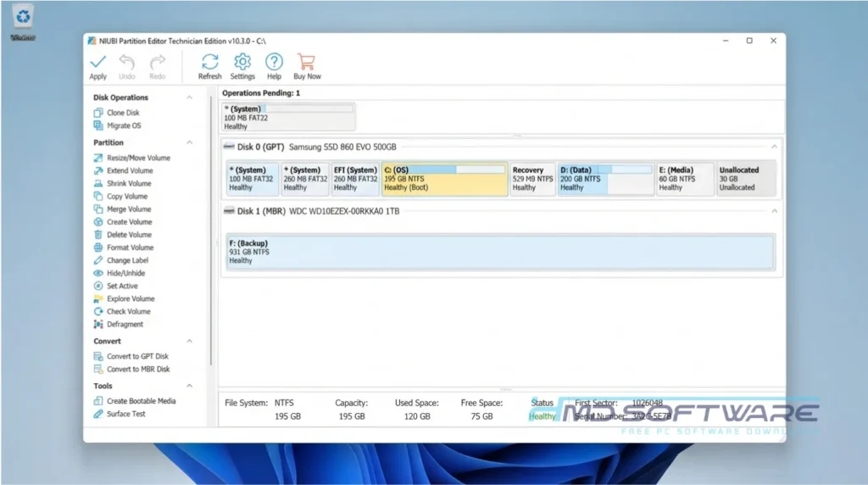Collapse Disk 0 (GPT) panel
Screen dimensions: 868x485
[774, 147]
